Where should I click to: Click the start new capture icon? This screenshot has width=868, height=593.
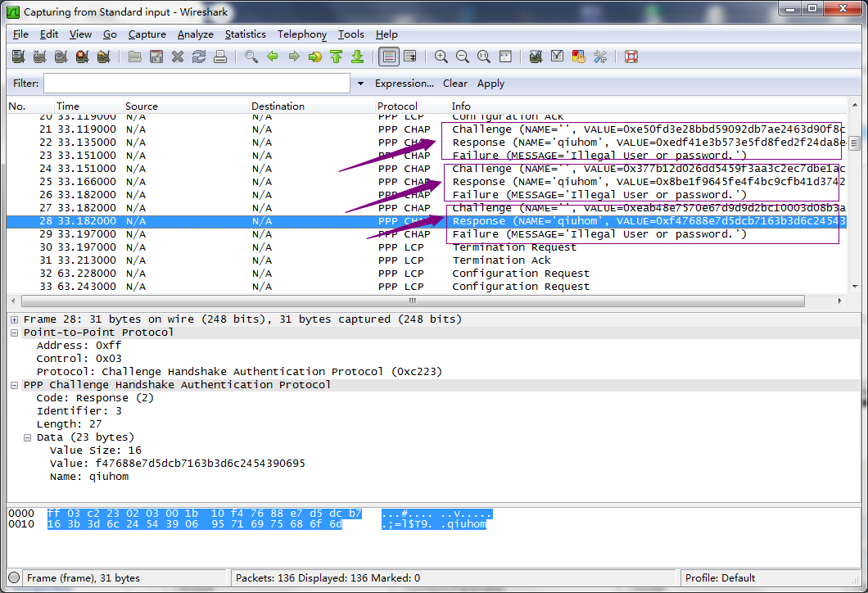(x=61, y=57)
